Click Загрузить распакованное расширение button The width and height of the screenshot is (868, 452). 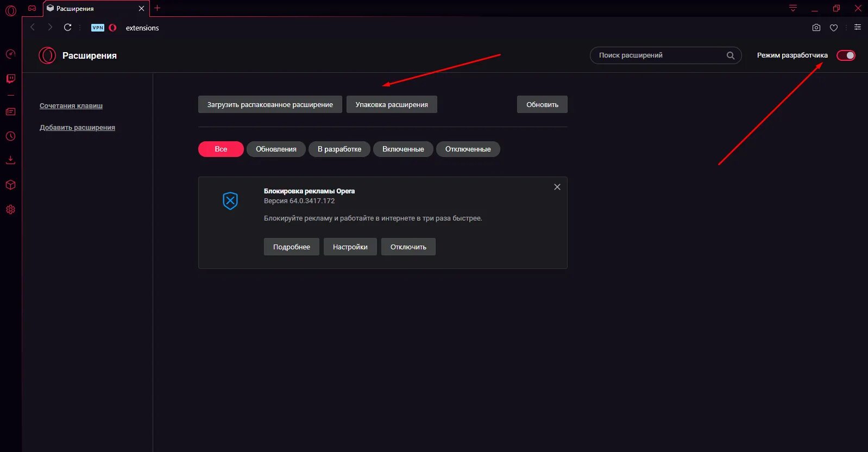coord(270,104)
